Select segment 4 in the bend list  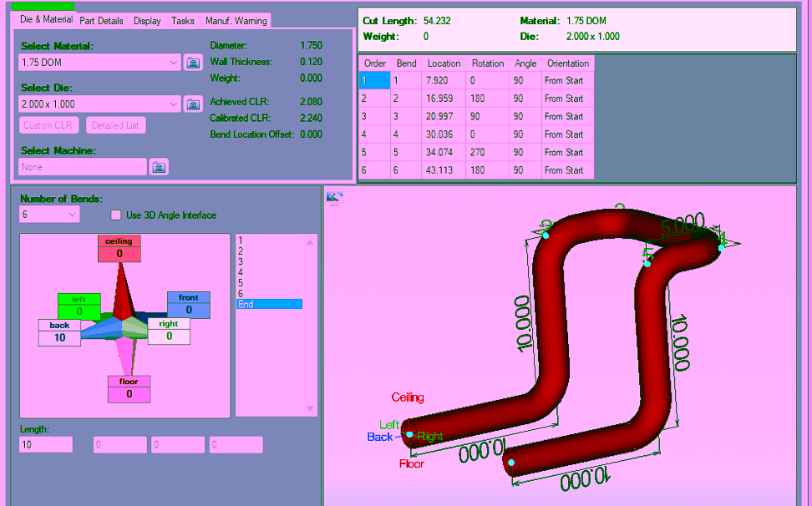click(x=269, y=272)
